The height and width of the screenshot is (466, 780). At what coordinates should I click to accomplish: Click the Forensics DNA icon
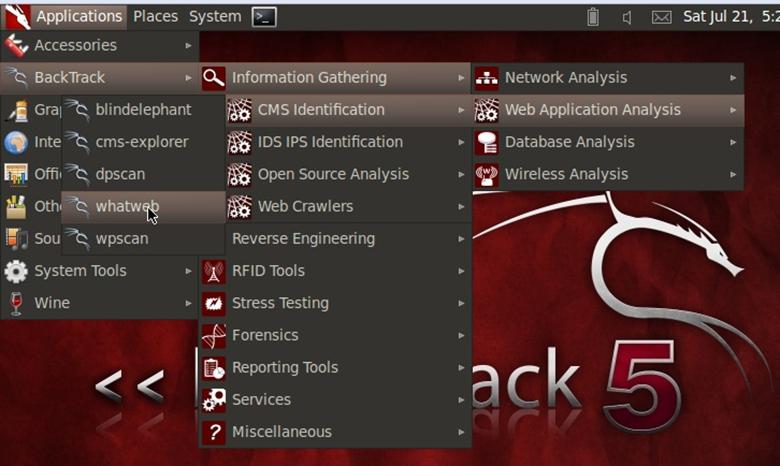(214, 335)
